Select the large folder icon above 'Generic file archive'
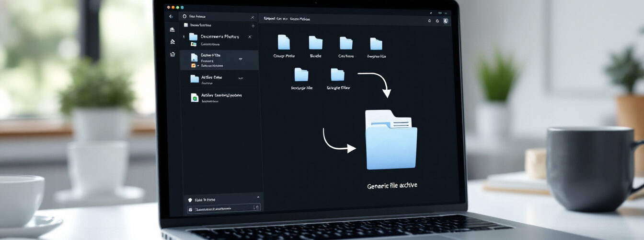The image size is (644, 240). pos(391,140)
